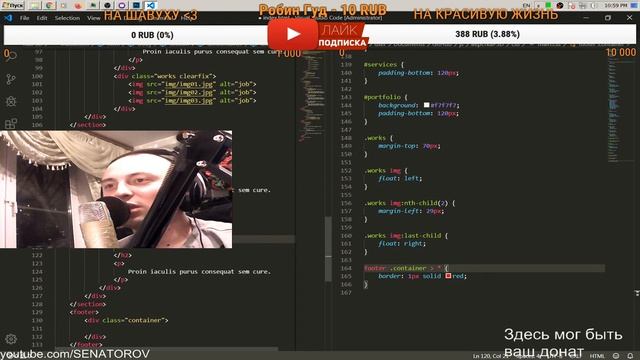This screenshot has height=360, width=640.
Task: Click the Chrome icon in the taskbar
Action: [x=49, y=5]
